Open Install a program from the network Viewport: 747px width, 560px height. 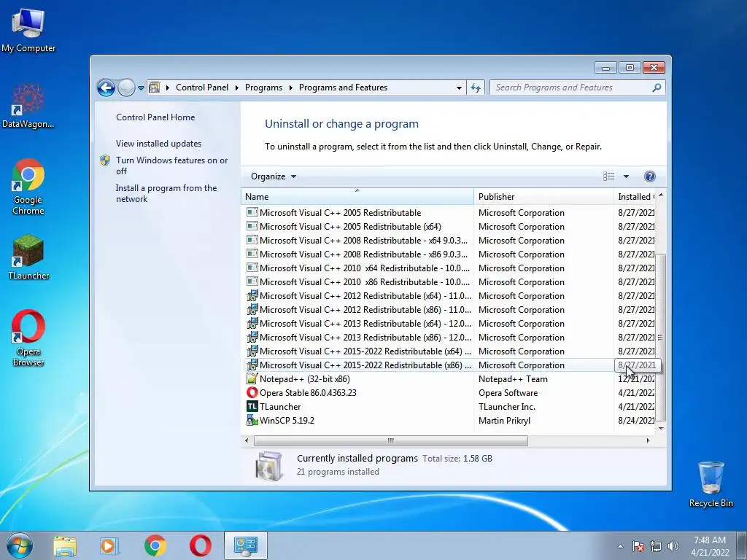pyautogui.click(x=166, y=193)
